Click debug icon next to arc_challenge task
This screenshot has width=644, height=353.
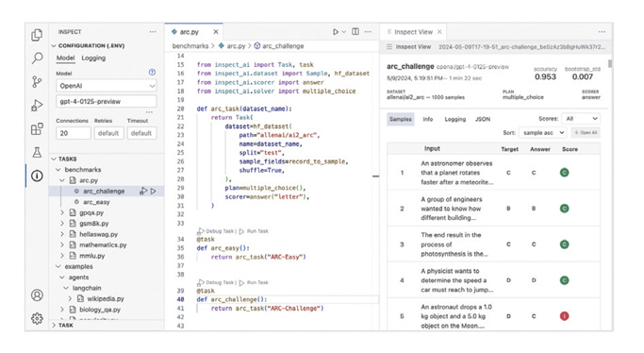tap(143, 191)
